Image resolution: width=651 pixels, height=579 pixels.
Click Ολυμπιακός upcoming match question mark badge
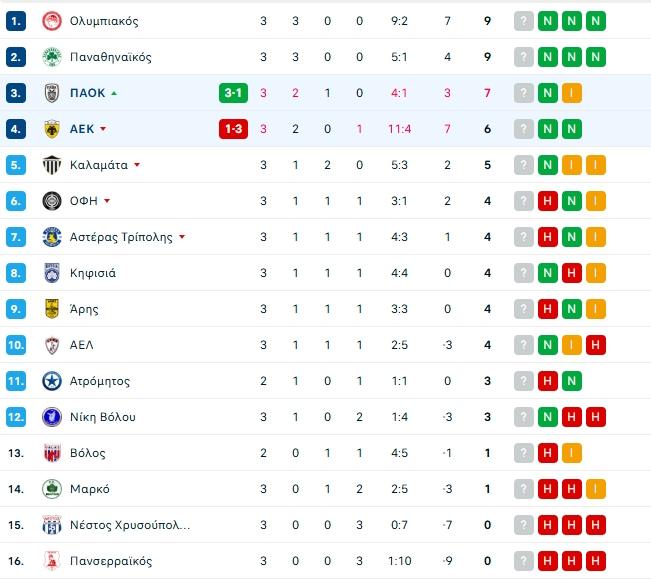click(524, 21)
